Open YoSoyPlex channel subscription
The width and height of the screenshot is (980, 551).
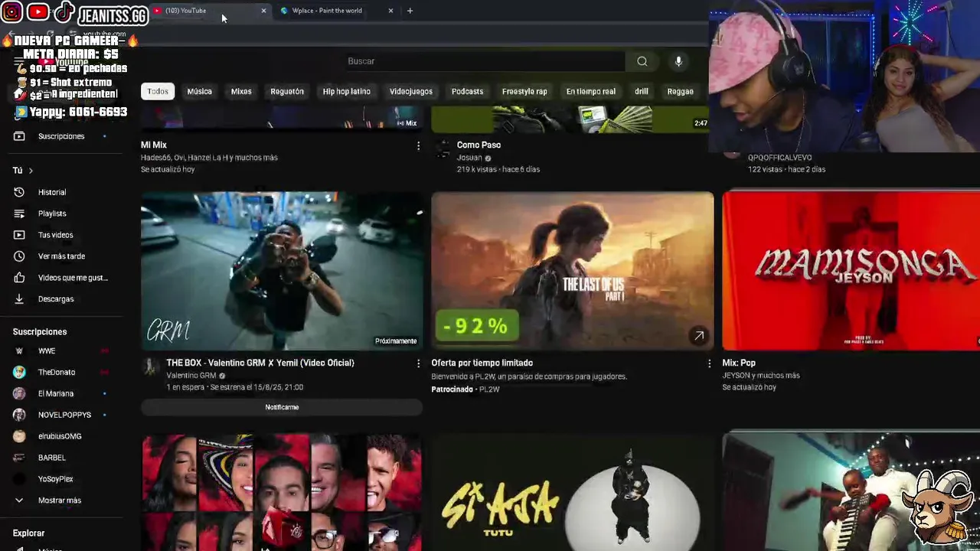click(x=55, y=479)
